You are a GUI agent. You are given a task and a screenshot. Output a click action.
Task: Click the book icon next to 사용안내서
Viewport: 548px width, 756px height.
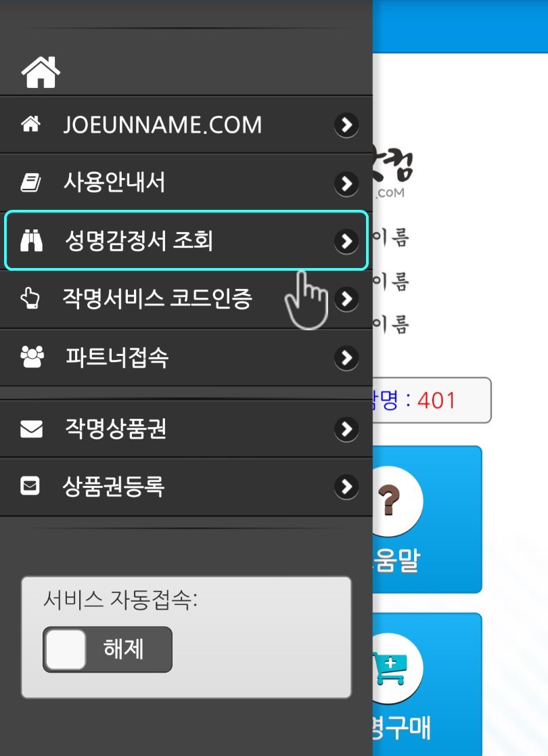click(x=31, y=183)
